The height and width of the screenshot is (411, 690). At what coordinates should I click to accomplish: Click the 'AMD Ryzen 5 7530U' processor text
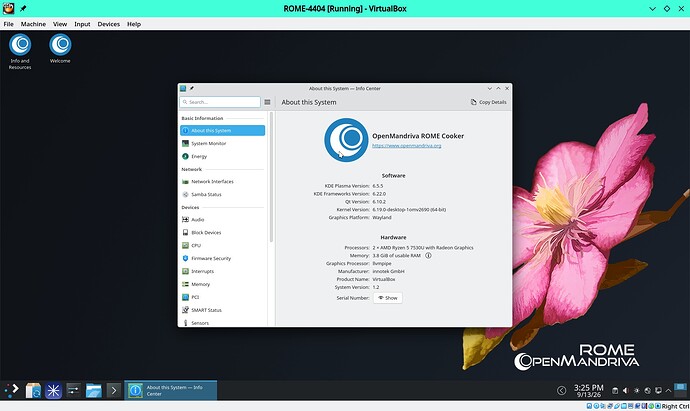[423, 248]
